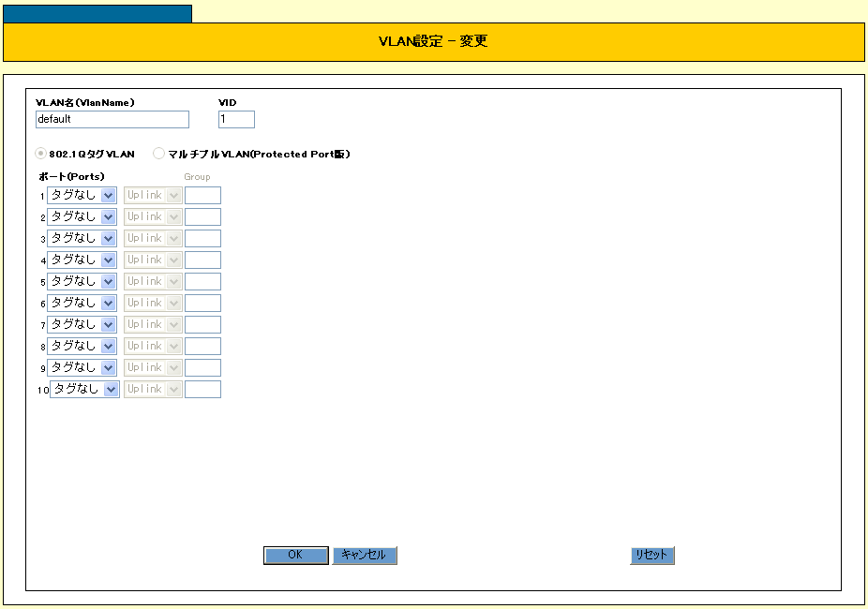Screen dimensions: 868x609
Task: Select the 802.1Q tag VLAN radio button
Action: (41, 154)
